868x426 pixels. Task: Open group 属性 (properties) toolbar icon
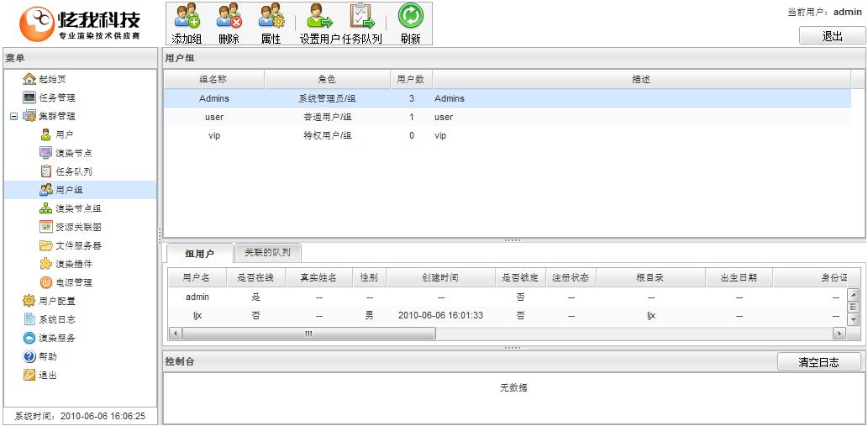271,16
